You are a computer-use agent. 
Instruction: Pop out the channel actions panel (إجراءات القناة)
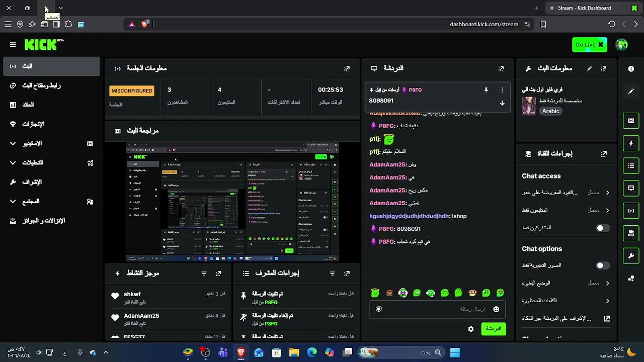point(604,154)
